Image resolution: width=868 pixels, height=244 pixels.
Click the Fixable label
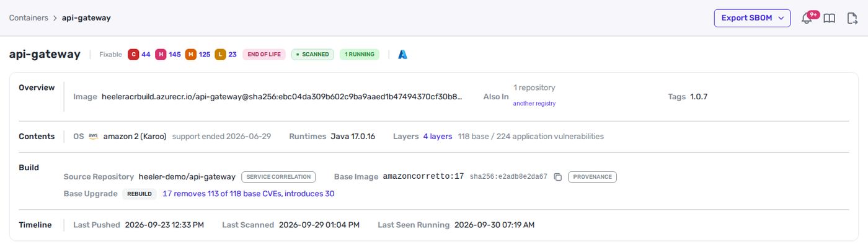coord(110,55)
